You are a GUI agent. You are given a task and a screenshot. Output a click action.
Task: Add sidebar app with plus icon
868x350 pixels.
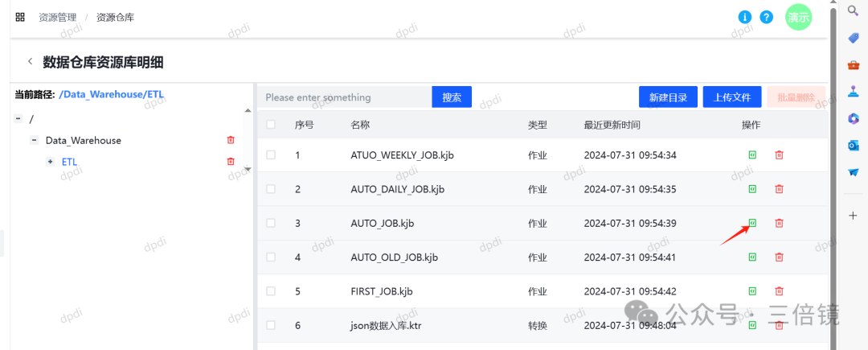click(x=853, y=216)
